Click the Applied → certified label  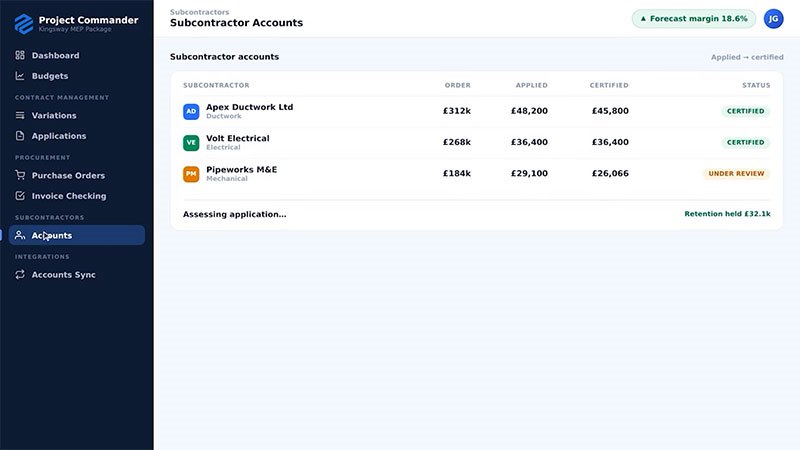[x=747, y=57]
